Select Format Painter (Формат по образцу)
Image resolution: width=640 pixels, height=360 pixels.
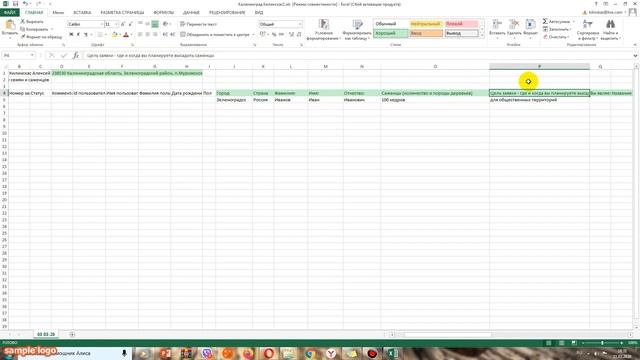[x=41, y=37]
